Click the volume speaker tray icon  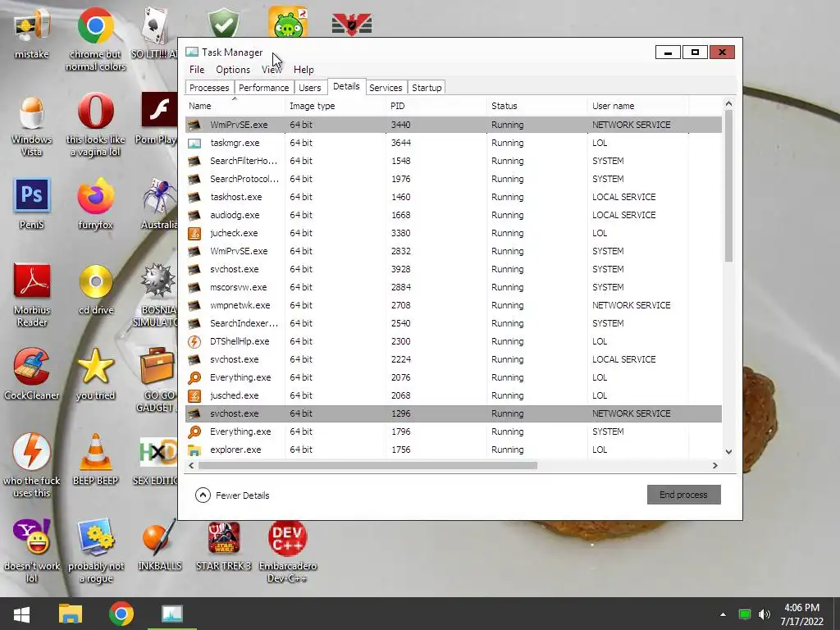point(765,614)
